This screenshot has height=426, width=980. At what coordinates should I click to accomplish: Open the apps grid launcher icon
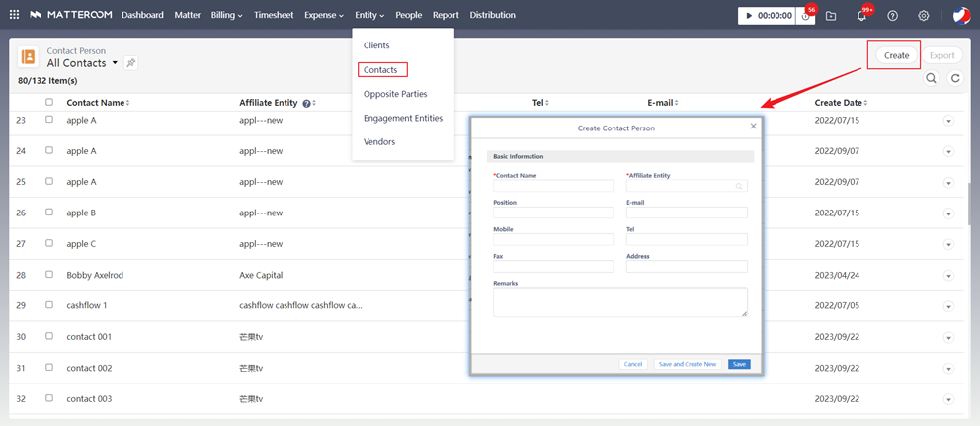(x=14, y=15)
